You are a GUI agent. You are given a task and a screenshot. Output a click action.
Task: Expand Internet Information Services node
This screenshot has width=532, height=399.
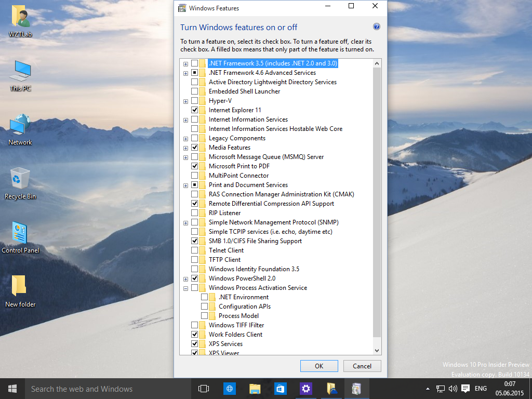tap(185, 120)
